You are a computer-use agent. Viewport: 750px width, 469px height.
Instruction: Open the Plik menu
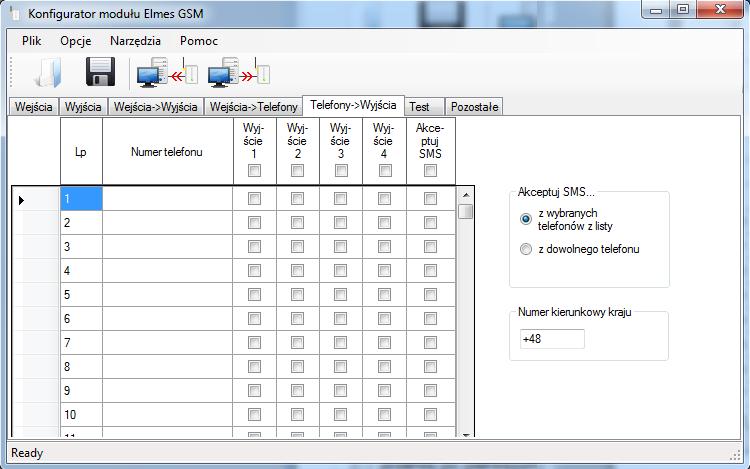coord(32,41)
